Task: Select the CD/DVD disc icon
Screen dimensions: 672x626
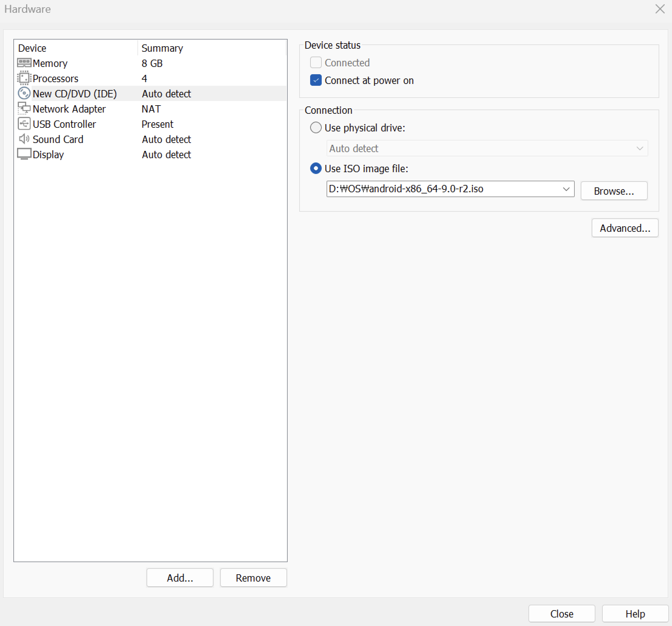Action: pyautogui.click(x=24, y=93)
